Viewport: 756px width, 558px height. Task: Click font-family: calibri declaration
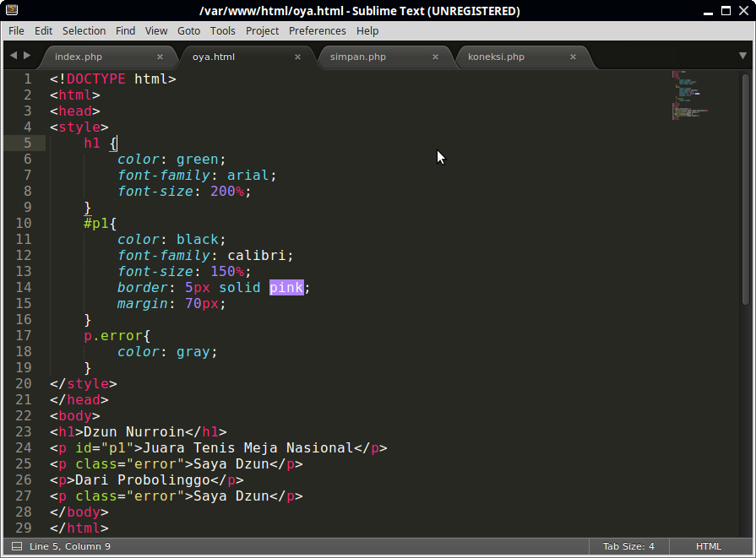pos(205,256)
